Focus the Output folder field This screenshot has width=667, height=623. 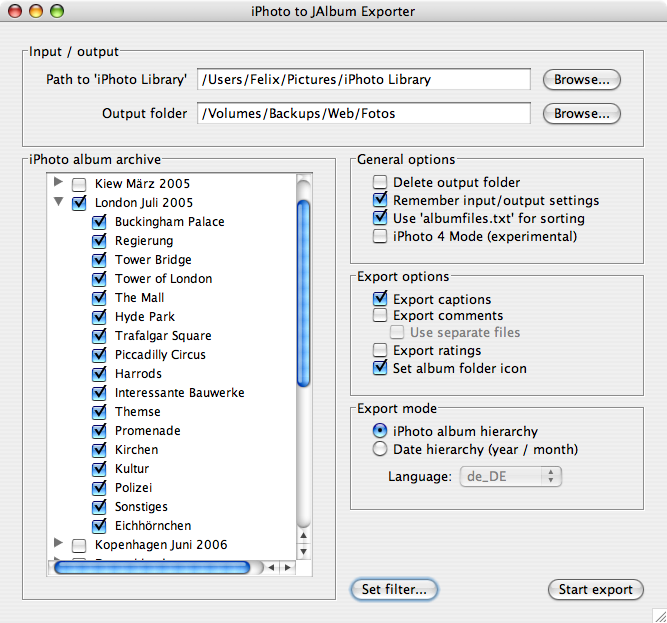(x=364, y=114)
